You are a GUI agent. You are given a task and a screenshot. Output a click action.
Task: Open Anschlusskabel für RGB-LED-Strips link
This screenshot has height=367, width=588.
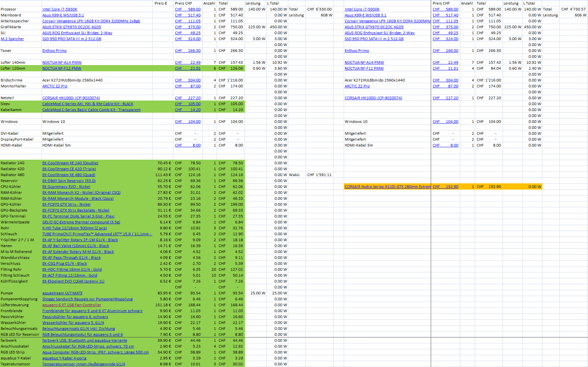pos(88,346)
